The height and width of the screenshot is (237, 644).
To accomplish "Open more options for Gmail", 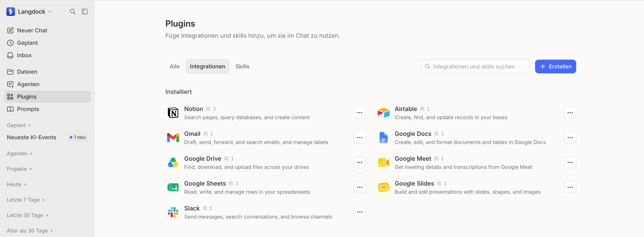I will 360,138.
